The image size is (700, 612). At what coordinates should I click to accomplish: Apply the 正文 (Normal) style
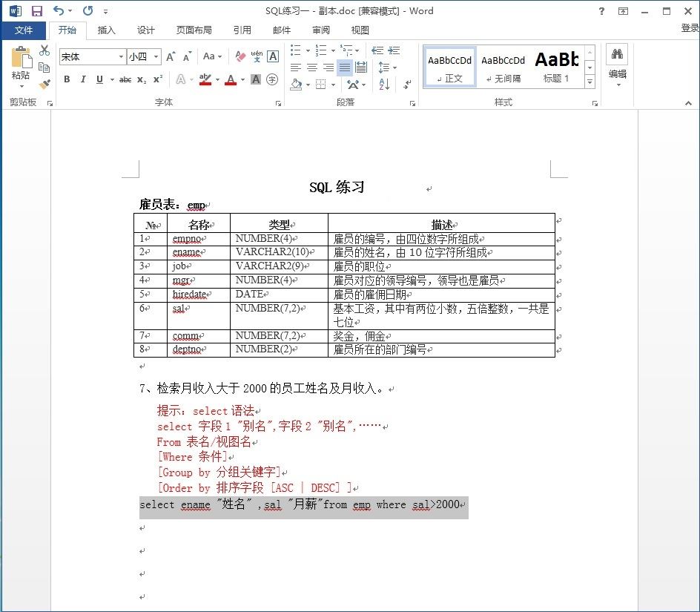point(449,67)
